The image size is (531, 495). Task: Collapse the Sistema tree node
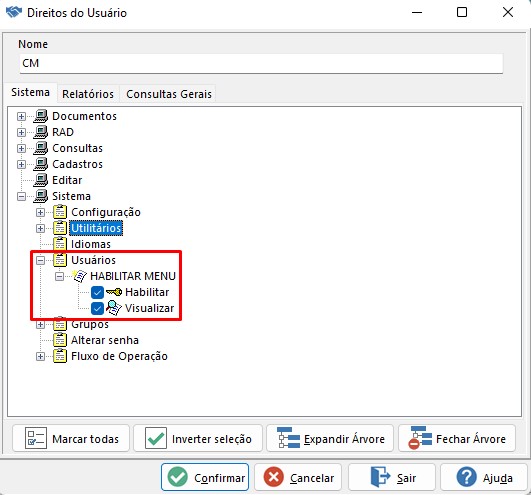pos(21,196)
